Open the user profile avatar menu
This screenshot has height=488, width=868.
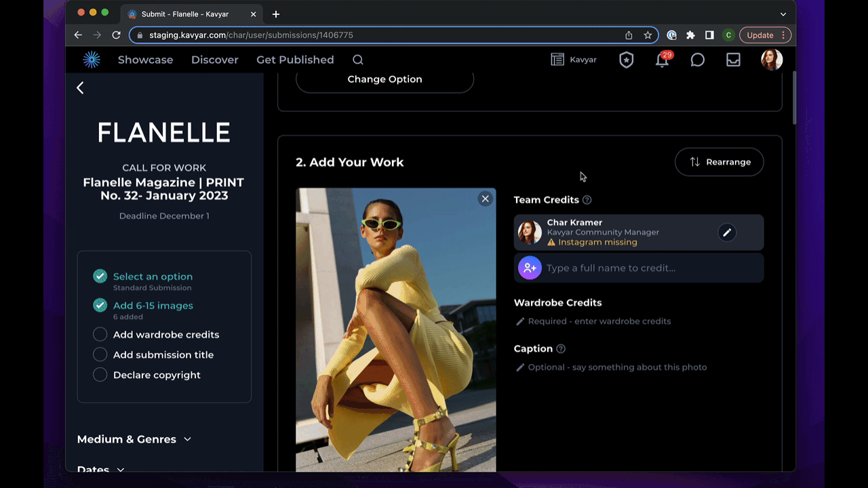coord(772,60)
